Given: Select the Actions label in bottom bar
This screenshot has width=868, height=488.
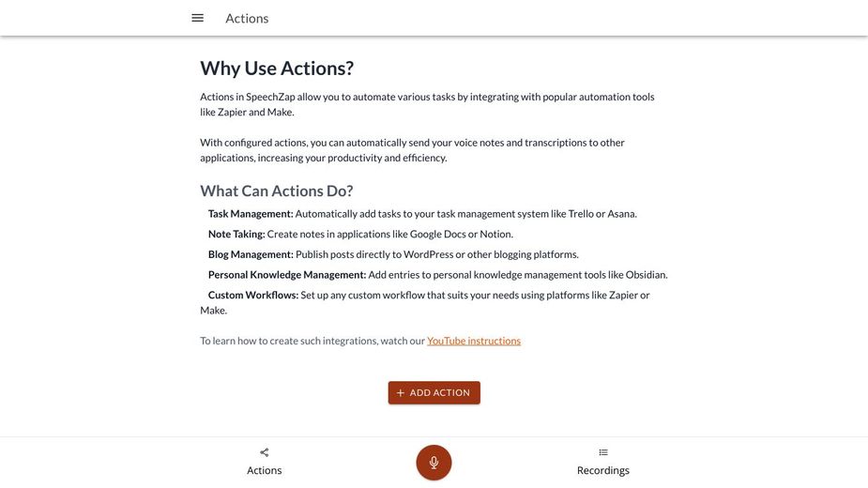Looking at the screenshot, I should pos(265,470).
